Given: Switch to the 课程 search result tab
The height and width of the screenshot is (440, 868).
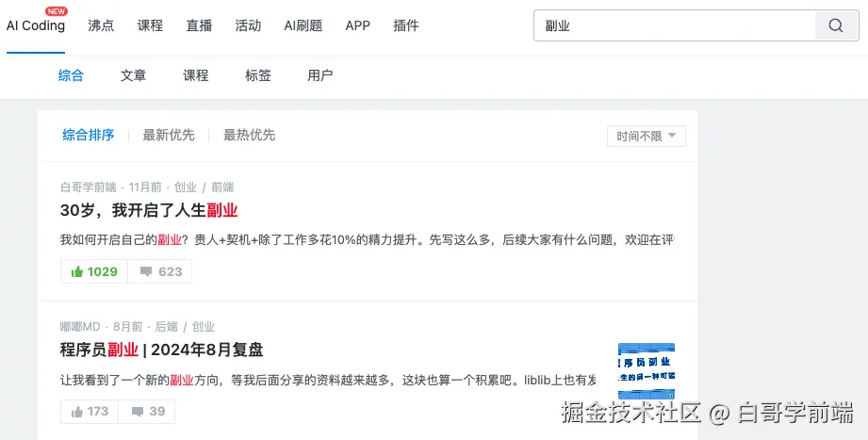Looking at the screenshot, I should (x=195, y=75).
